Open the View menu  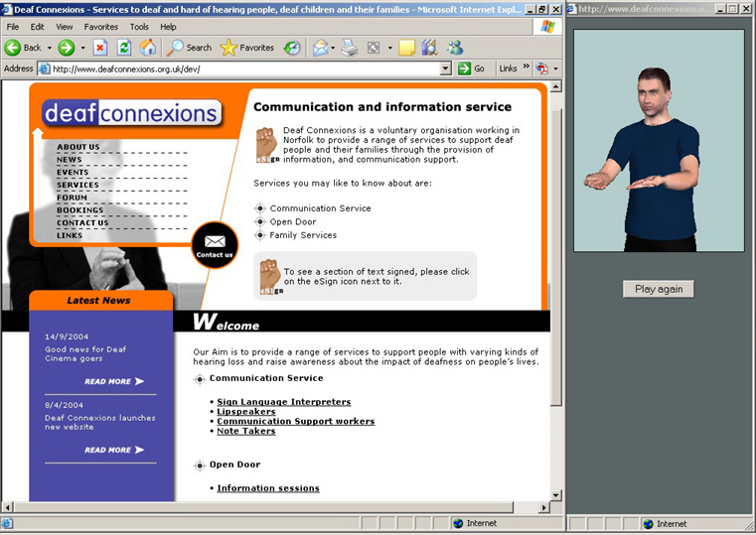click(65, 27)
